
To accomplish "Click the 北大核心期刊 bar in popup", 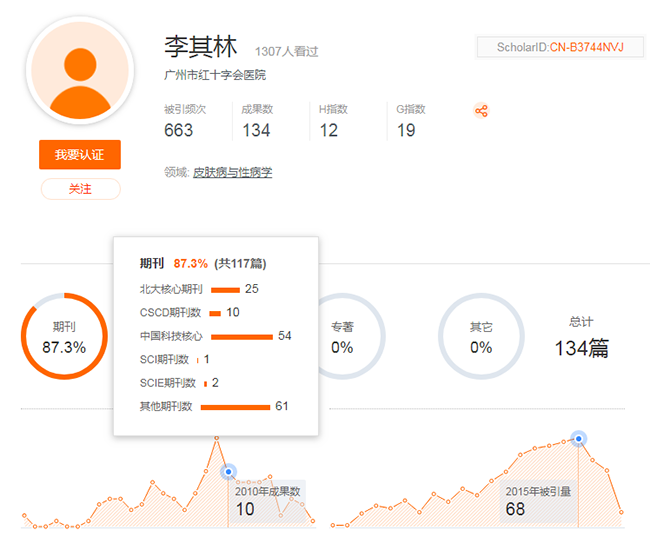I will 225,289.
